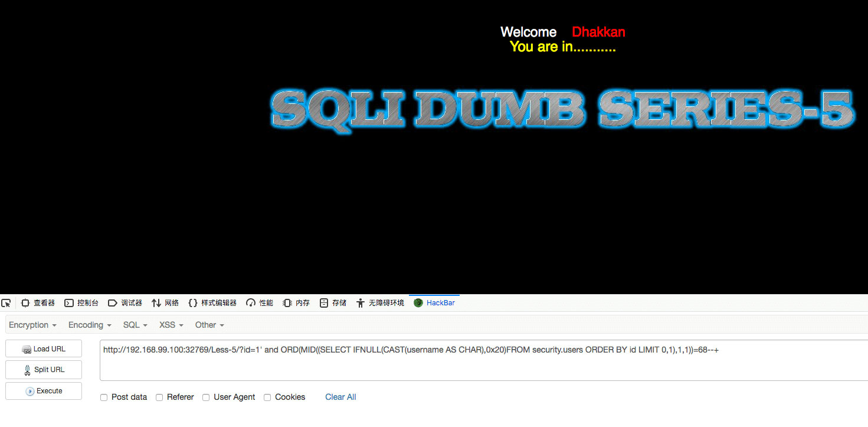
Task: Switch to the Network (网络) panel
Action: click(x=165, y=303)
